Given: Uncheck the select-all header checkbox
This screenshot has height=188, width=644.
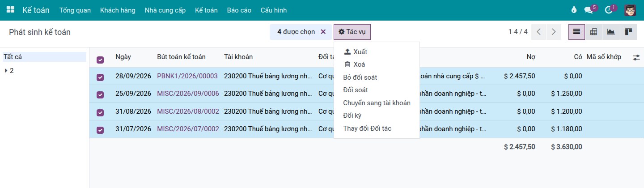Looking at the screenshot, I should (x=100, y=60).
